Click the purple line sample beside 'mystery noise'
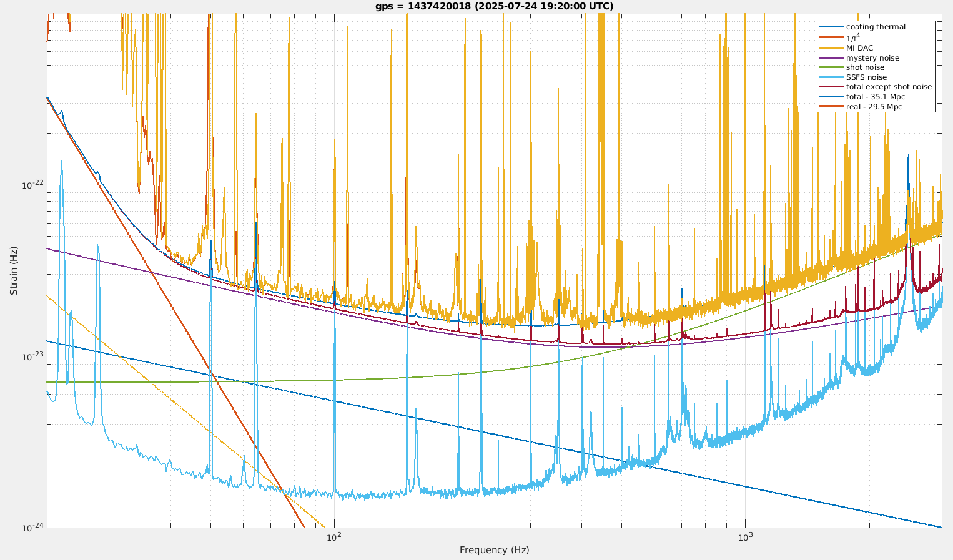Viewport: 953px width, 560px height. (831, 58)
